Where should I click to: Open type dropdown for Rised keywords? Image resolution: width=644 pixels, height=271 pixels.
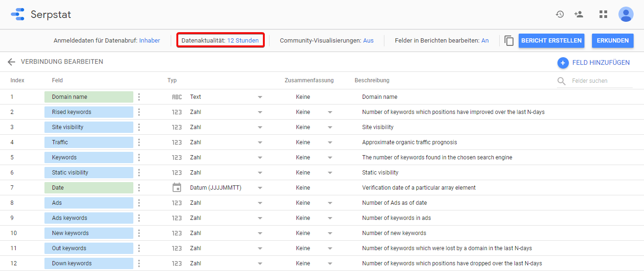(260, 112)
